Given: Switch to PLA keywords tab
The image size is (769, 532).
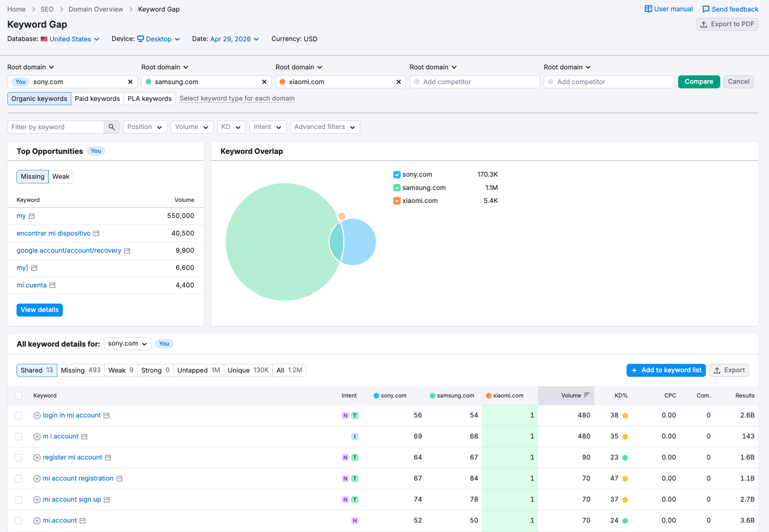Looking at the screenshot, I should click(149, 99).
